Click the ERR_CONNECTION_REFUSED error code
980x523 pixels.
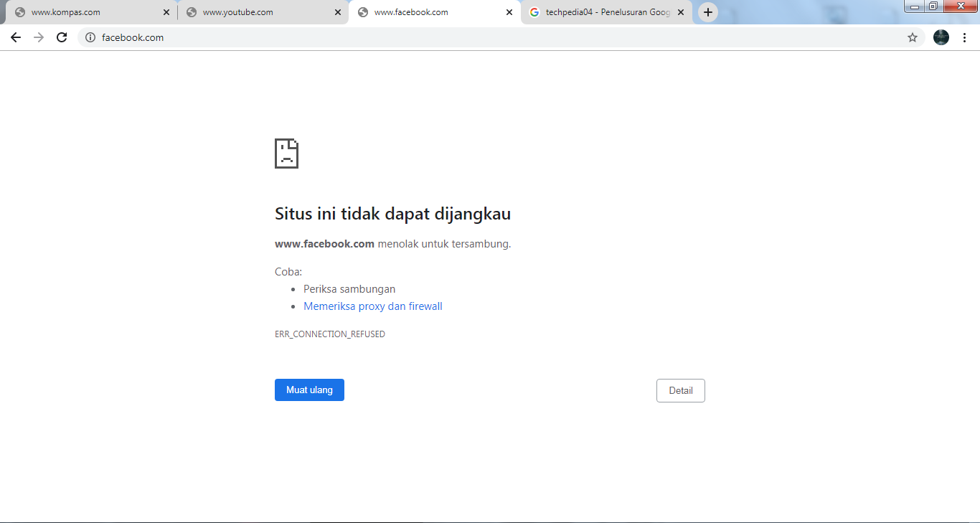(330, 334)
